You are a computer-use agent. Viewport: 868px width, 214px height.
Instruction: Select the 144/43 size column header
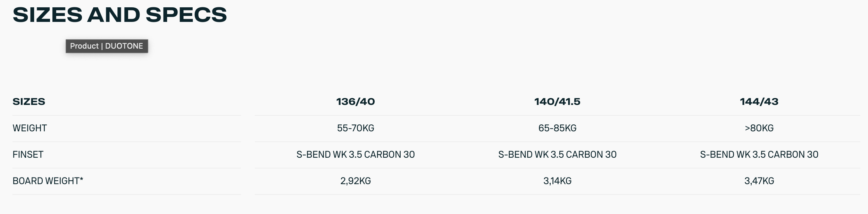pos(759,102)
